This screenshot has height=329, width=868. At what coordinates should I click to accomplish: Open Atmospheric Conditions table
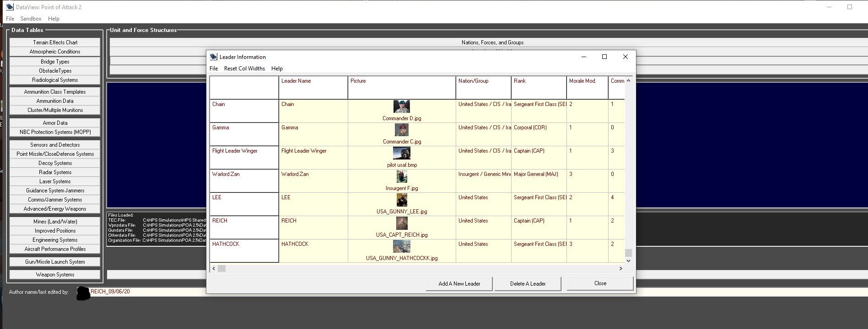coord(55,52)
